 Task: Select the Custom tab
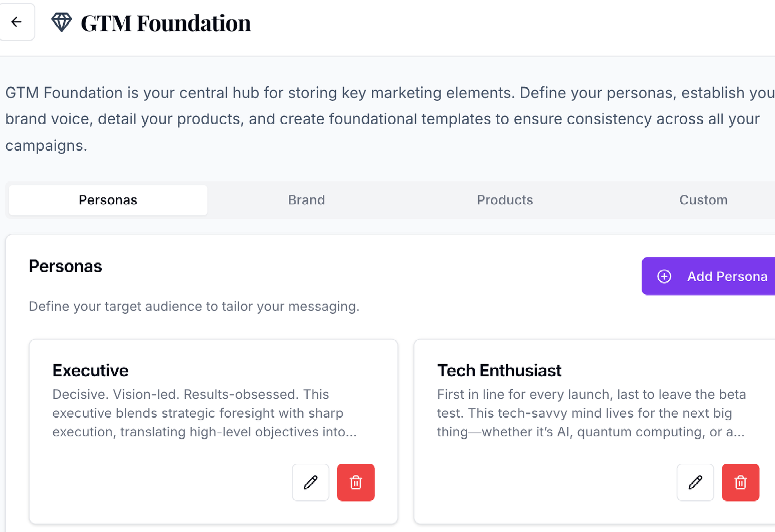point(703,200)
